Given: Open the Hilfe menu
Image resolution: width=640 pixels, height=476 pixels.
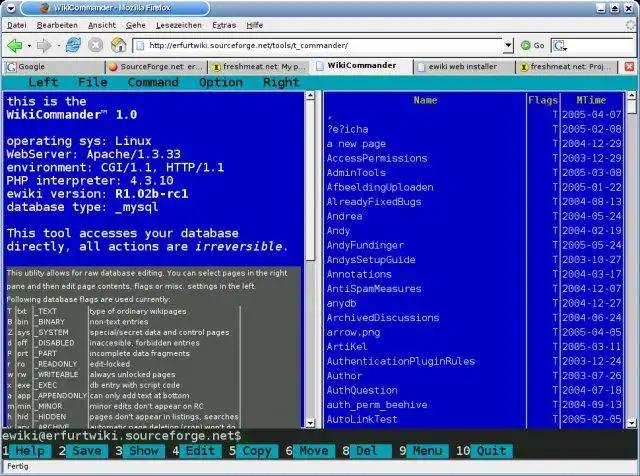Looking at the screenshot, I should [x=255, y=25].
